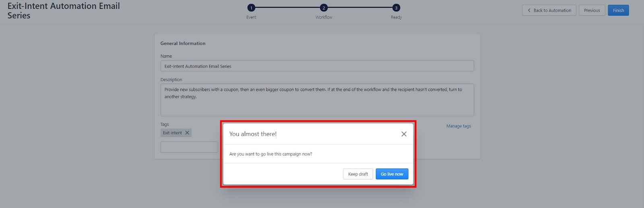Go back to Automation
The height and width of the screenshot is (208, 644).
tap(549, 10)
